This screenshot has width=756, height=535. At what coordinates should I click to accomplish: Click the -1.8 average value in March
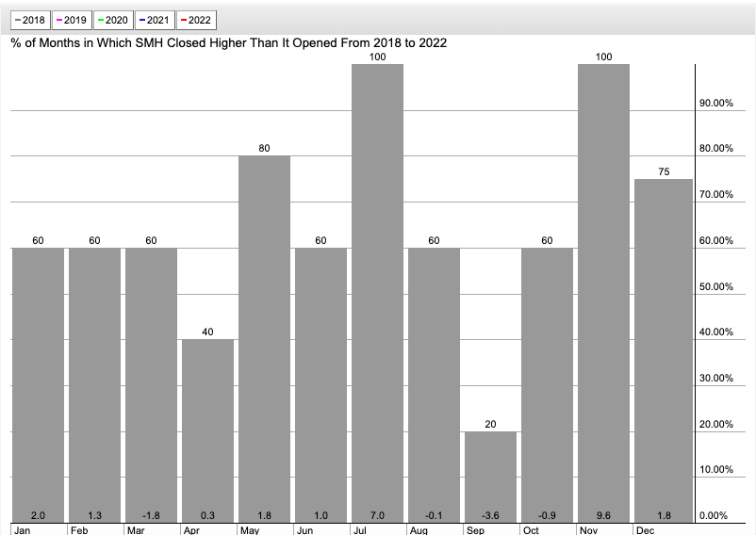[151, 516]
